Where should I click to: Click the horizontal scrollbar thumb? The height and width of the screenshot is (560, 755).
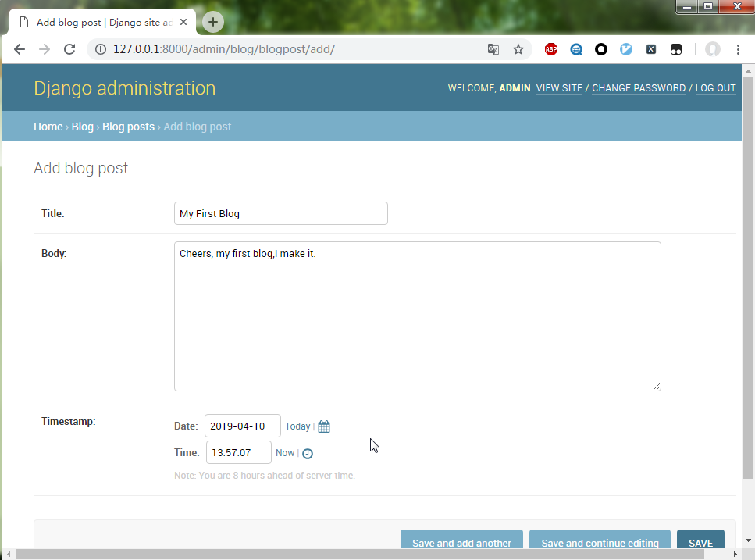click(360, 555)
